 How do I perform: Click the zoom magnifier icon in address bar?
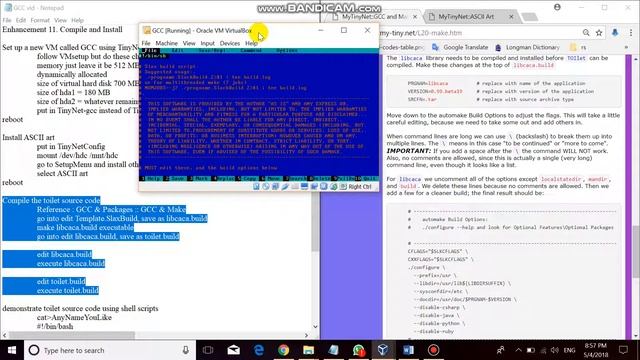click(x=586, y=33)
